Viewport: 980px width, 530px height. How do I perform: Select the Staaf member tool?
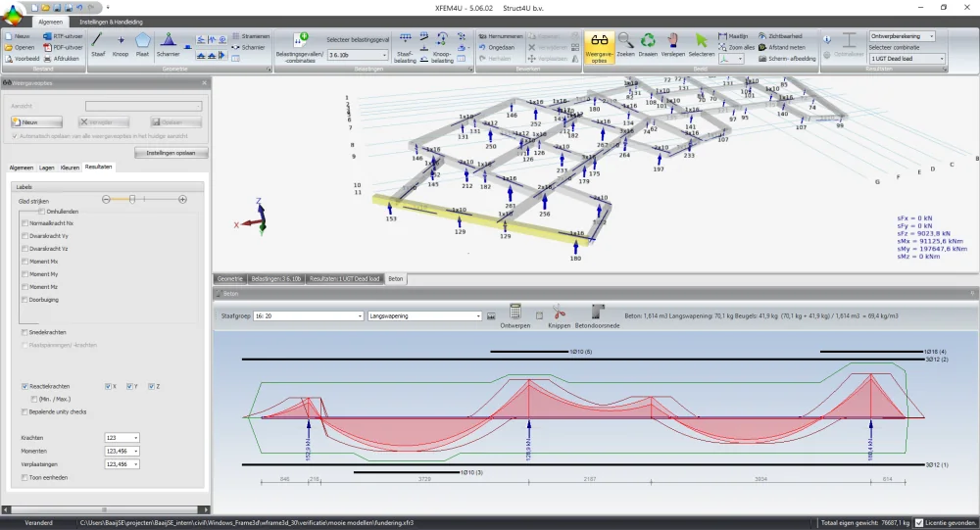pyautogui.click(x=97, y=45)
